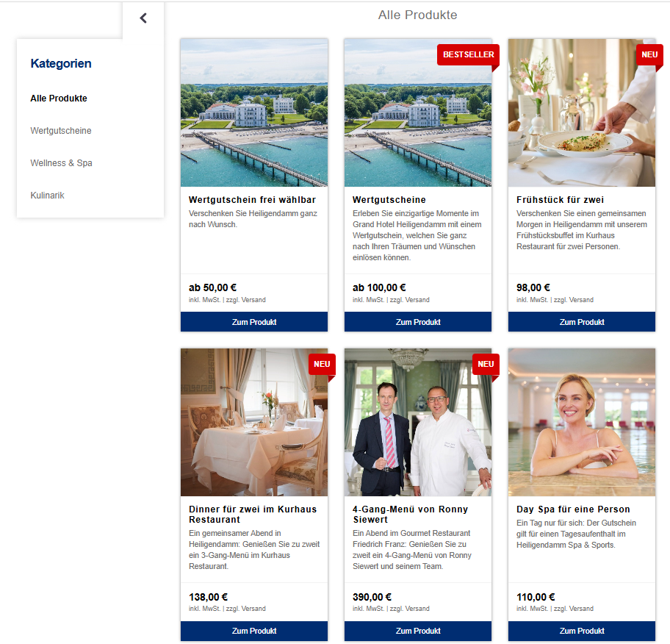Viewport: 670px width, 644px height.
Task: Click Zum Produkt under Wertgutscheine bestseller
Action: point(418,321)
